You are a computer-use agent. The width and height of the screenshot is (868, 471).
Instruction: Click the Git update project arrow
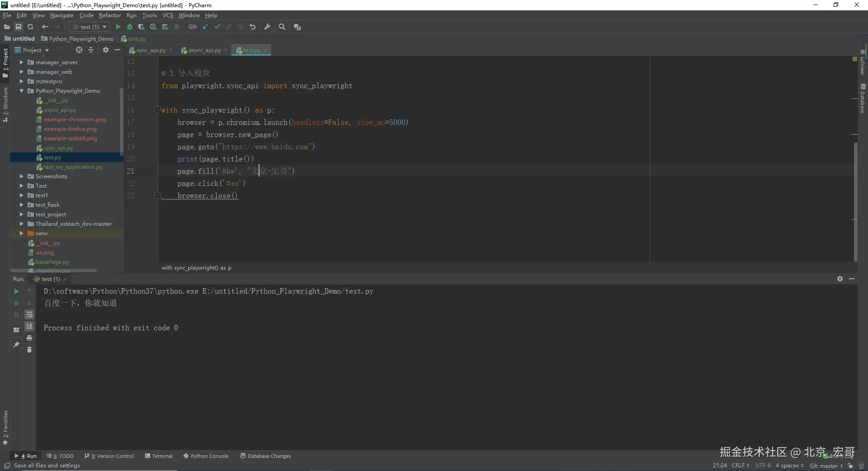coord(205,27)
